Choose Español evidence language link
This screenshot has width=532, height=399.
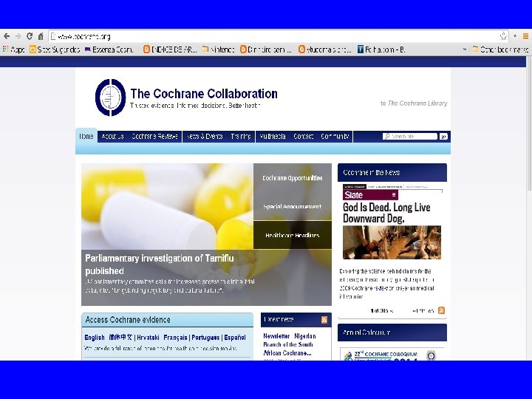click(x=235, y=338)
